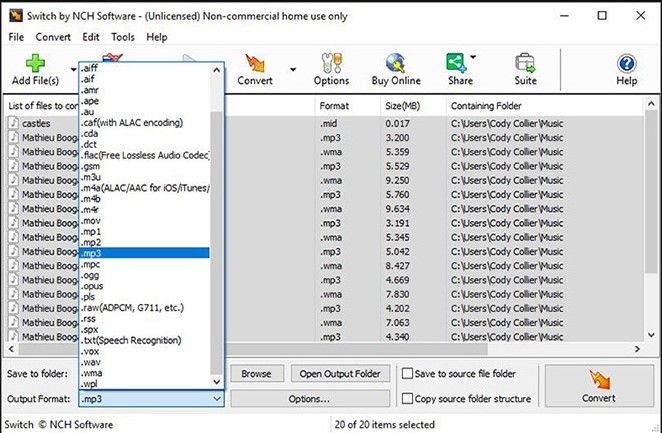Select .raw(ADPCM, G711, etc.) option
The height and width of the screenshot is (433, 662).
pyautogui.click(x=144, y=308)
